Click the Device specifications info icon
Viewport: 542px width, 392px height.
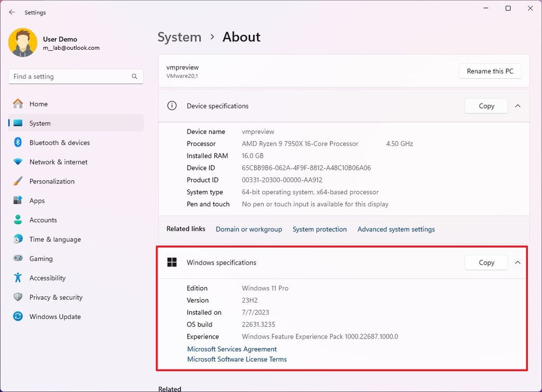coord(171,105)
